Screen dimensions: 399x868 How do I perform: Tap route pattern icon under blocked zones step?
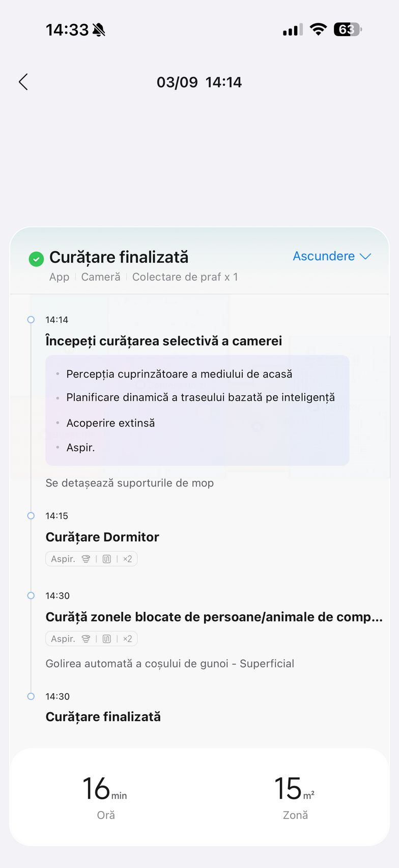coord(107,639)
